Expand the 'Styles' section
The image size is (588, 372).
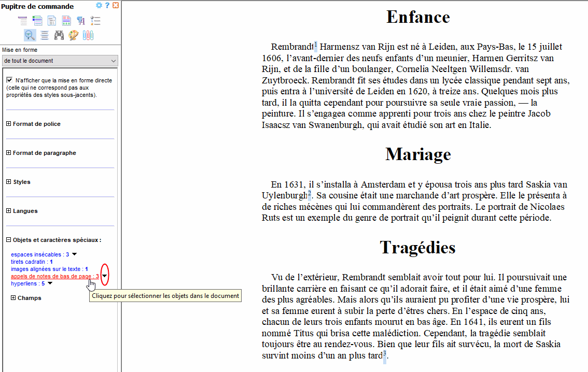tap(9, 182)
